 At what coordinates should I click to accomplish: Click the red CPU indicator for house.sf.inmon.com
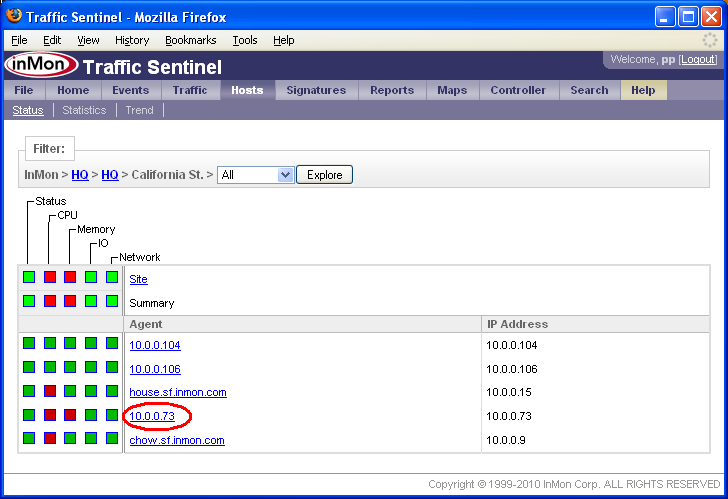[x=50, y=391]
